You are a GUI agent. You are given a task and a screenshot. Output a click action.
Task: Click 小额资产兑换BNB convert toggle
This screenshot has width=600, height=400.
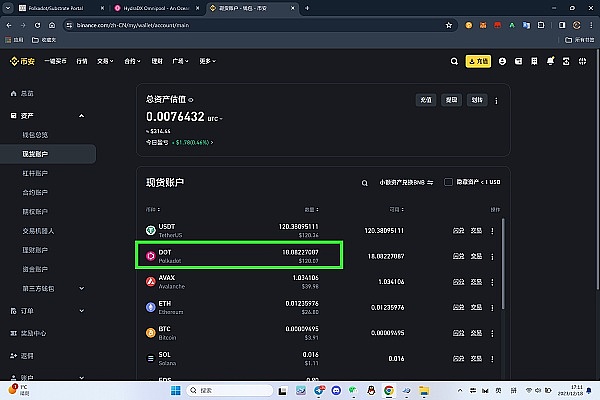(408, 182)
